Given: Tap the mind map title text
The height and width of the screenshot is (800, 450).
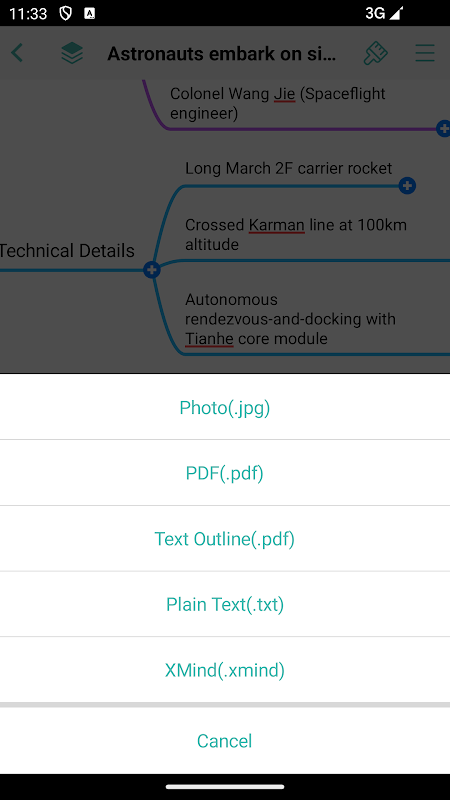Looking at the screenshot, I should click(222, 53).
